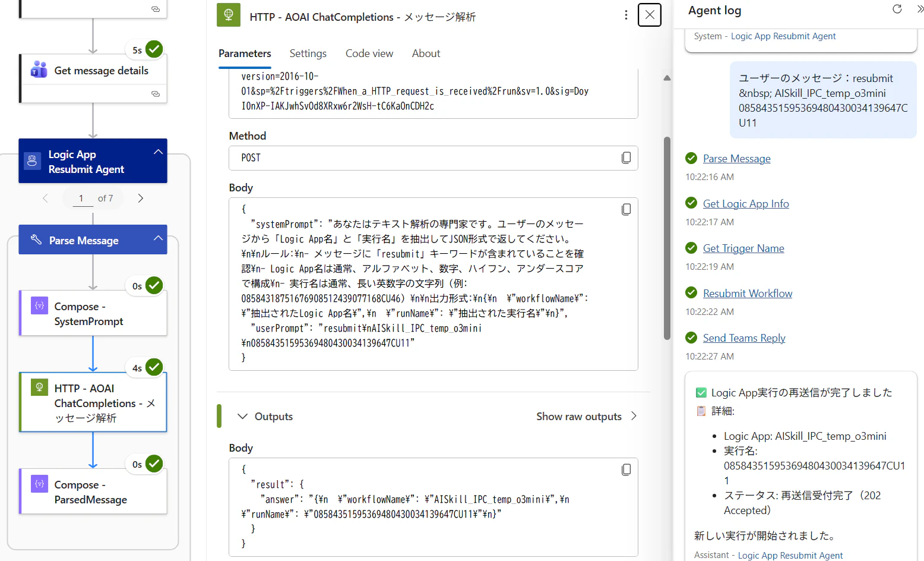This screenshot has height=561, width=924.
Task: Switch to the Code view tab
Action: click(369, 53)
